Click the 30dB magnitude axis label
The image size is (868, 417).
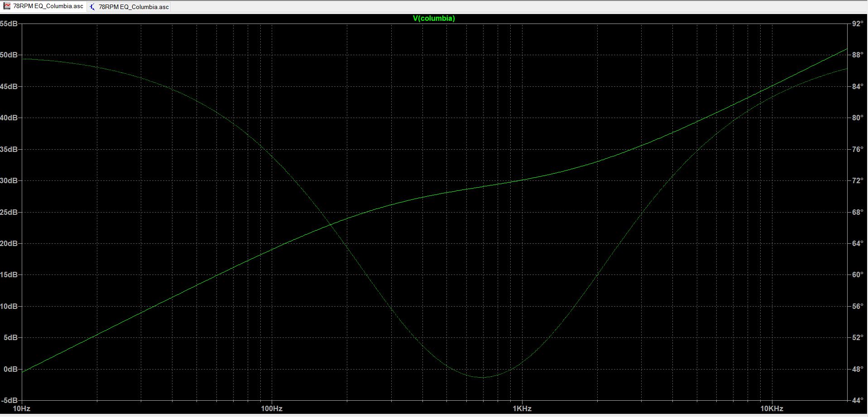tap(9, 180)
